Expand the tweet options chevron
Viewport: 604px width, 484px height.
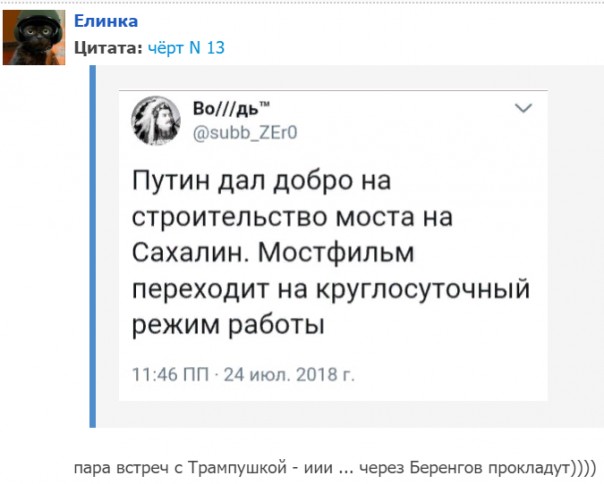click(522, 106)
